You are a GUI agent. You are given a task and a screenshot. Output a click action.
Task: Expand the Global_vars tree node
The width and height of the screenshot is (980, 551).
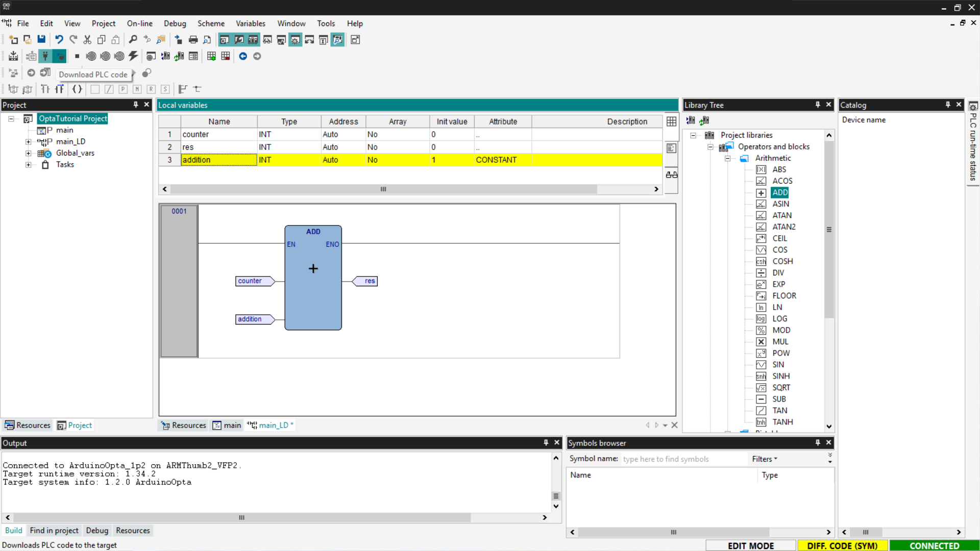click(29, 153)
